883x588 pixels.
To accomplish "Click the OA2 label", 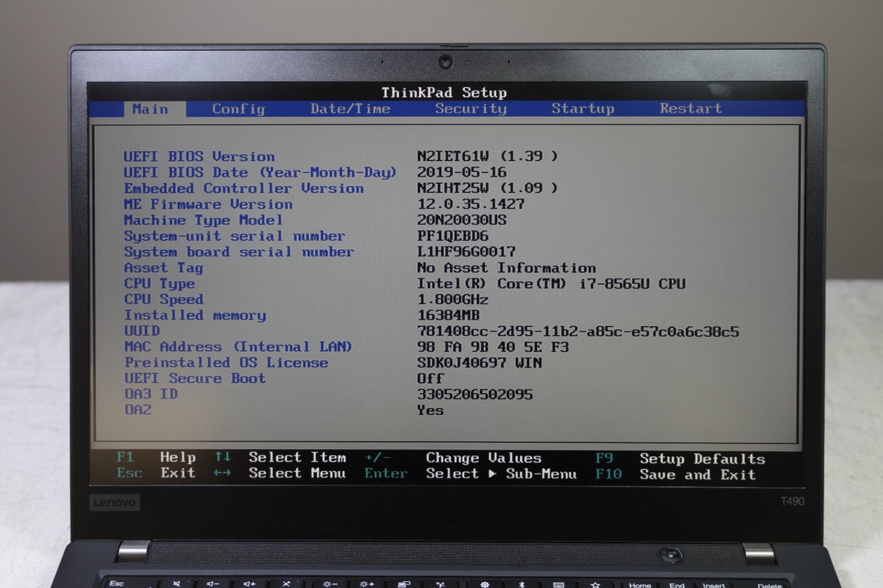I will (x=137, y=410).
